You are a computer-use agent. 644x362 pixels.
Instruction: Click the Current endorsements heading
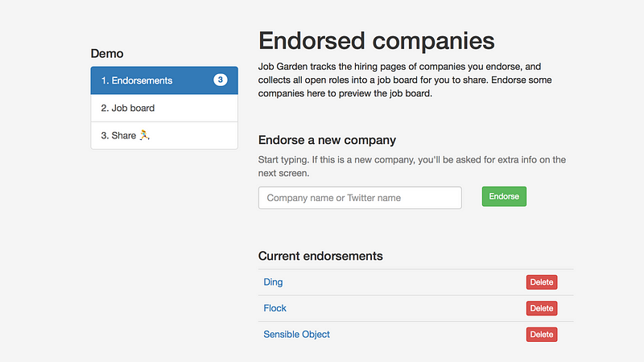(x=320, y=256)
